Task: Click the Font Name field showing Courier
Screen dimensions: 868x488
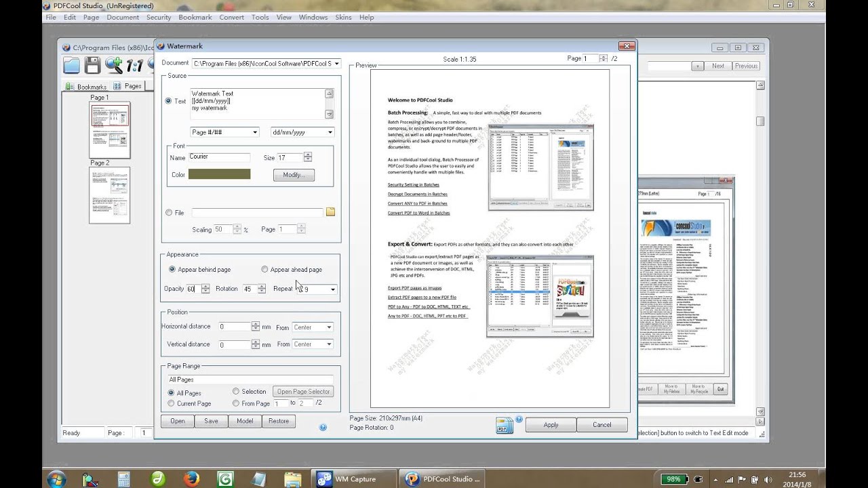Action: 219,157
